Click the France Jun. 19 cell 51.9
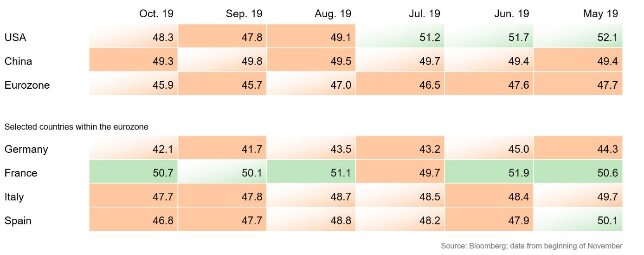Screen dimensions: 644x255 tap(518, 173)
